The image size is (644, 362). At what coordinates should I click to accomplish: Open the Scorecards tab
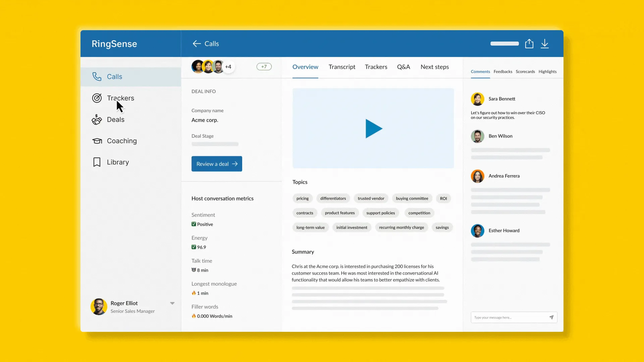pyautogui.click(x=525, y=71)
